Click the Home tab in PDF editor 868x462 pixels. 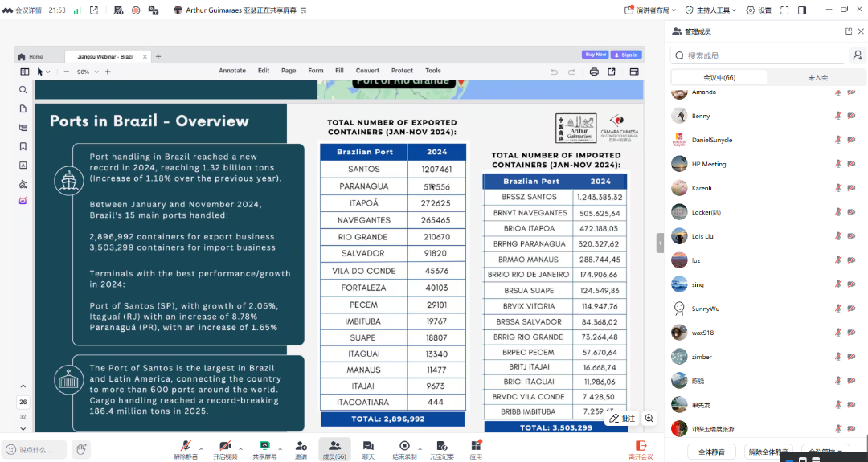pyautogui.click(x=31, y=57)
